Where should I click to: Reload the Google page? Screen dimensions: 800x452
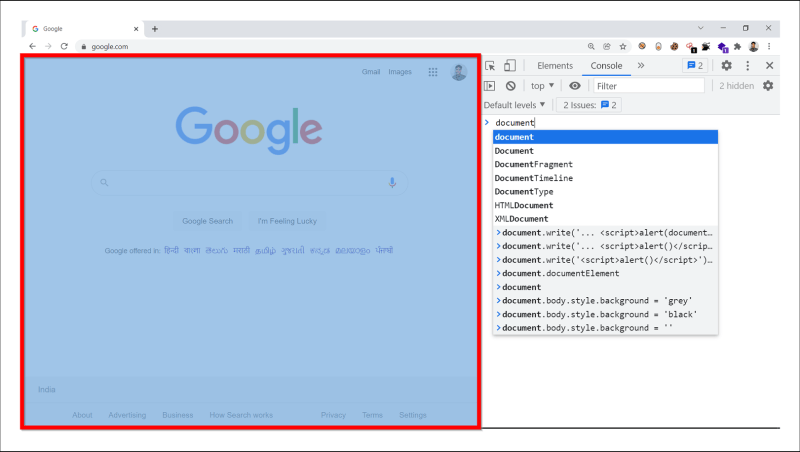click(64, 46)
